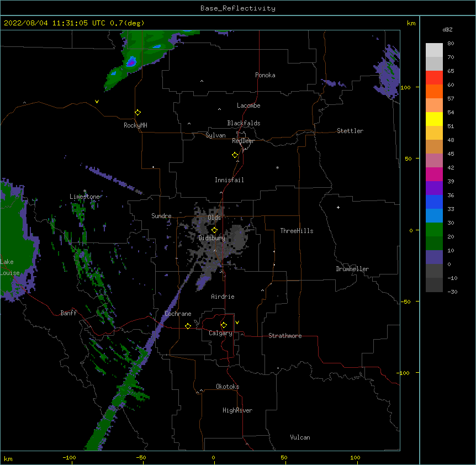
Task: Click the HighRiver town label
Action: (x=237, y=410)
